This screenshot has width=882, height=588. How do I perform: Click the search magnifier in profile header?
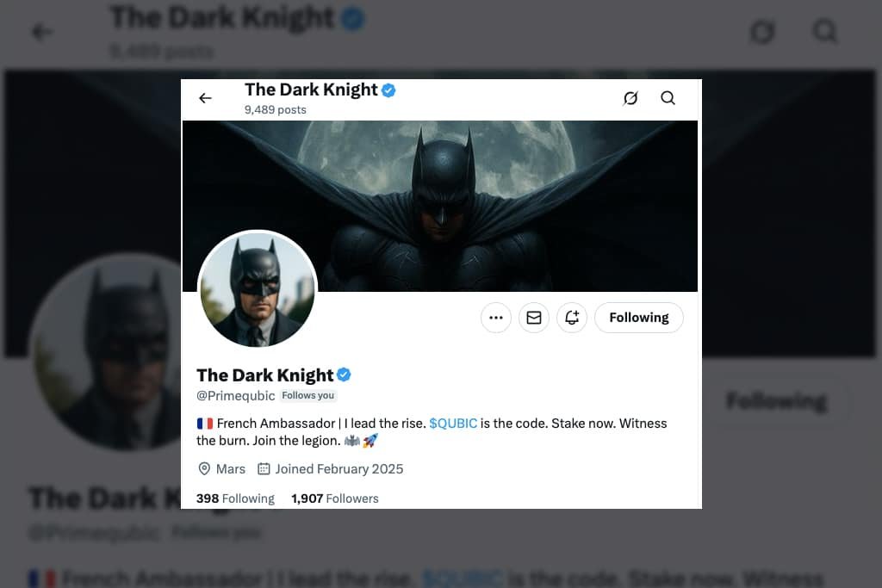(x=668, y=98)
